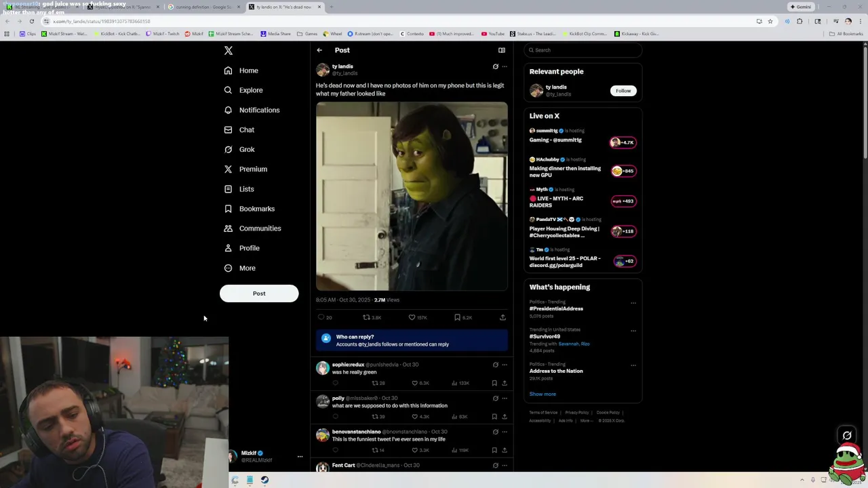Click Steam icon in the Windows taskbar
868x488 pixels.
tap(264, 480)
